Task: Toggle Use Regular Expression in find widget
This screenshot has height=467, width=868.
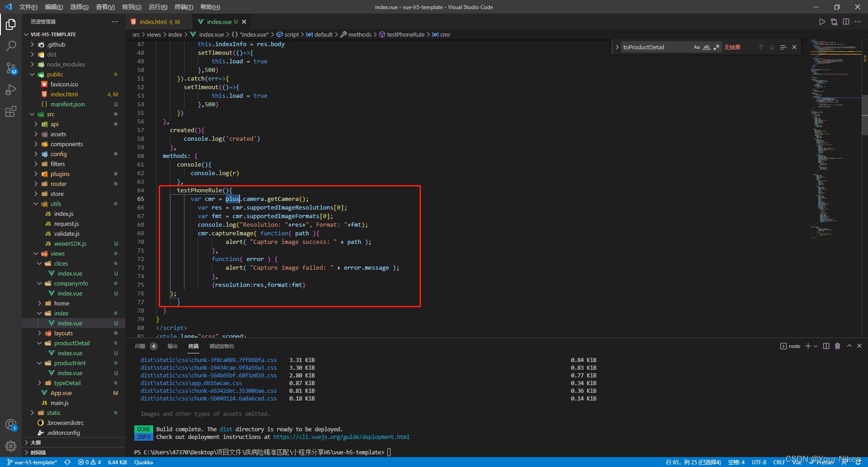Action: [x=717, y=47]
